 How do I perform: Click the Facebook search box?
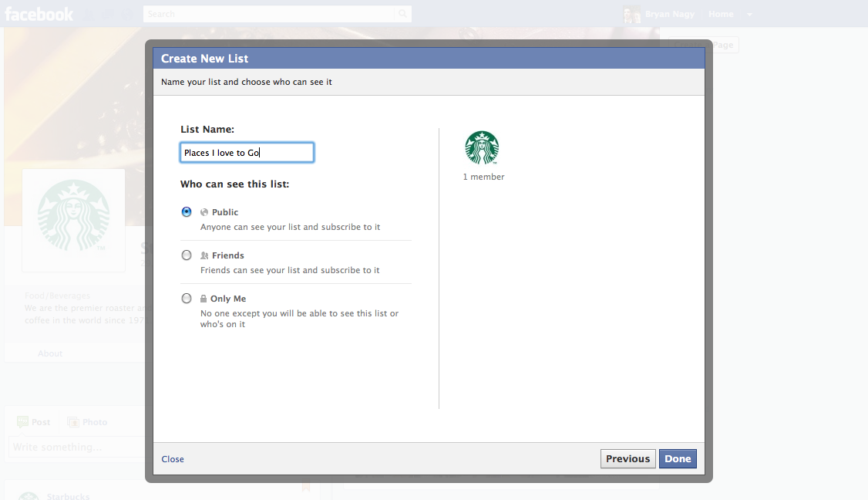coord(268,14)
